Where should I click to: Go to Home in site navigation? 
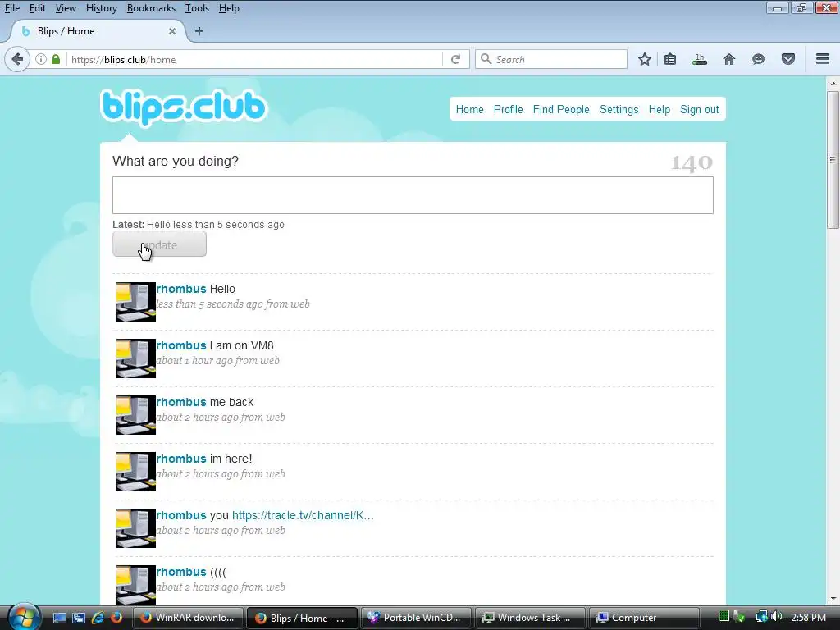click(x=470, y=109)
